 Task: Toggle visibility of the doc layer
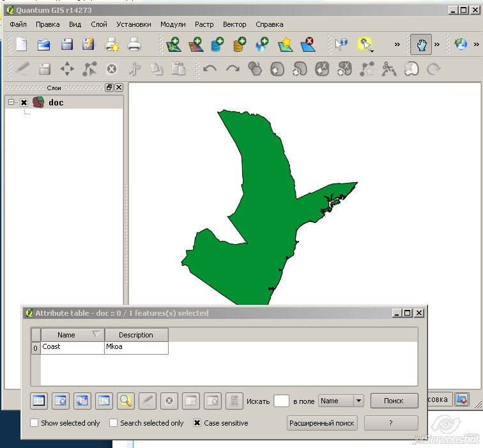tap(24, 103)
